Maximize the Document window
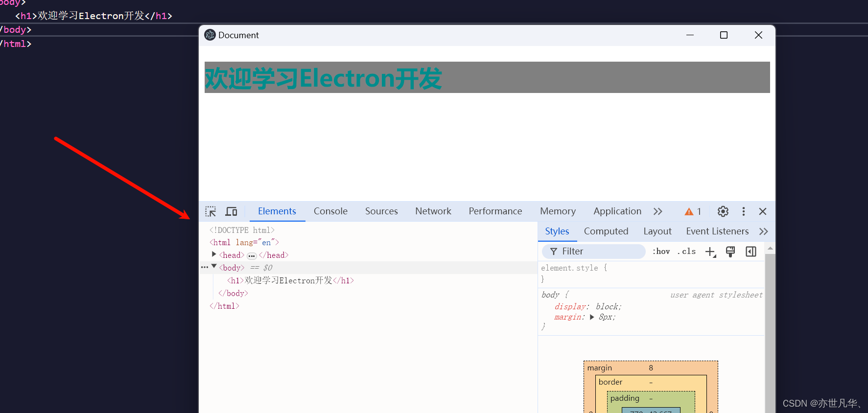868x413 pixels. tap(724, 35)
